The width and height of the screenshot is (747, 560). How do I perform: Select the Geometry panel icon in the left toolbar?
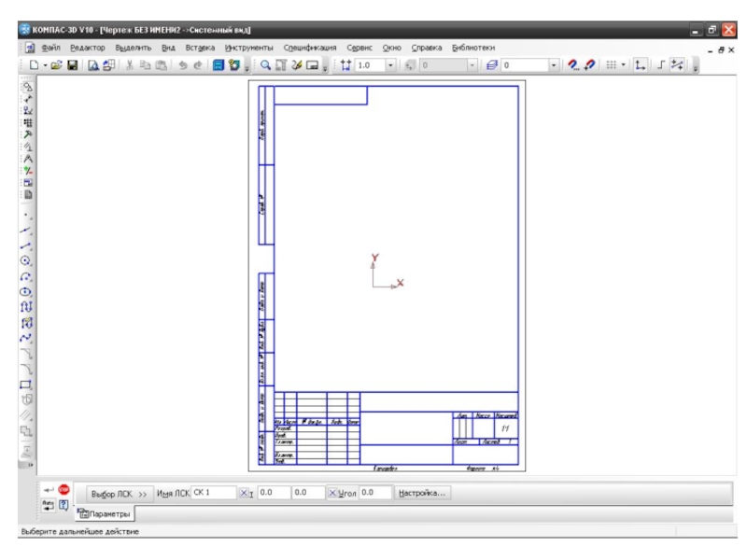[x=28, y=87]
